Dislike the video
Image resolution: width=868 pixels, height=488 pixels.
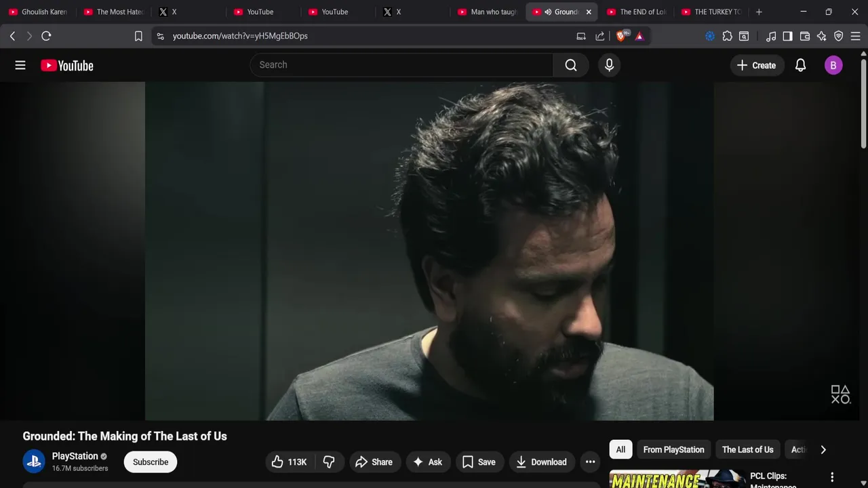[x=329, y=462]
